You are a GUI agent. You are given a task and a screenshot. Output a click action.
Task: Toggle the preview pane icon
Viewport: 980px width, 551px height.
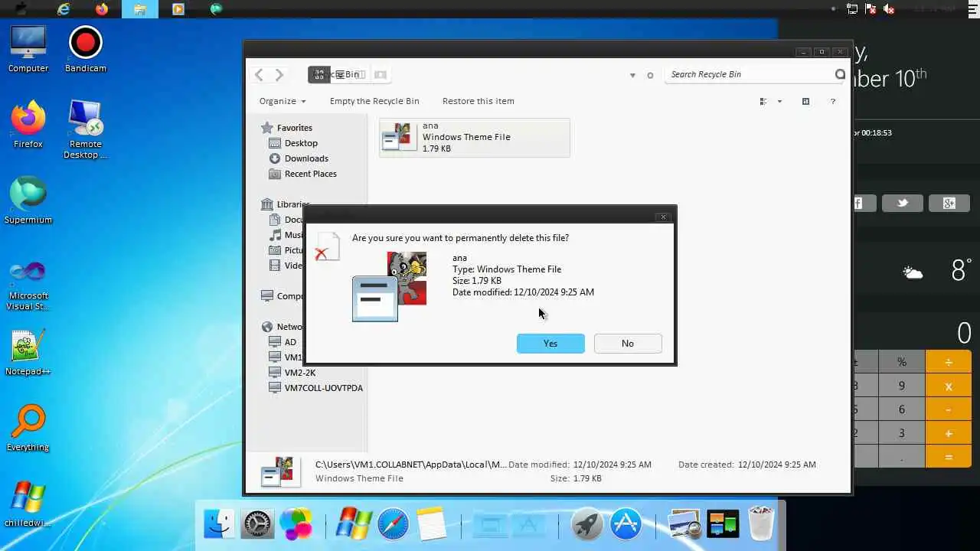805,101
